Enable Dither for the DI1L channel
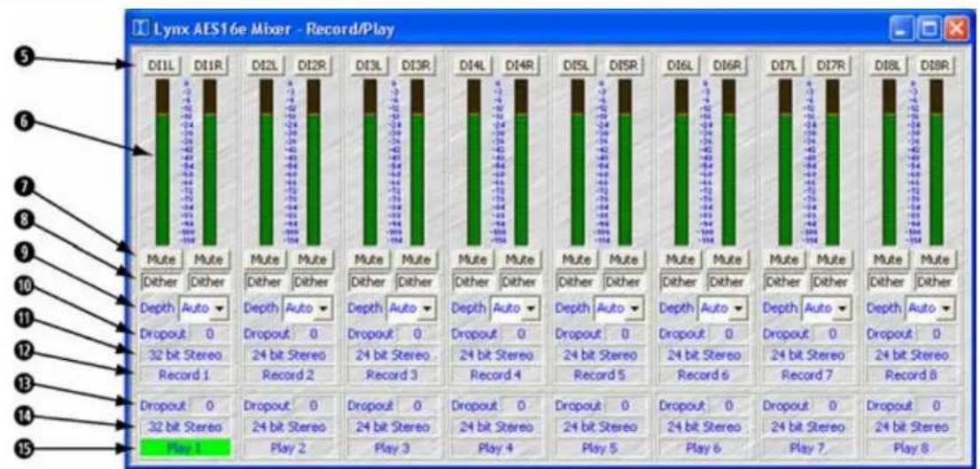The height and width of the screenshot is (469, 980). click(x=162, y=282)
